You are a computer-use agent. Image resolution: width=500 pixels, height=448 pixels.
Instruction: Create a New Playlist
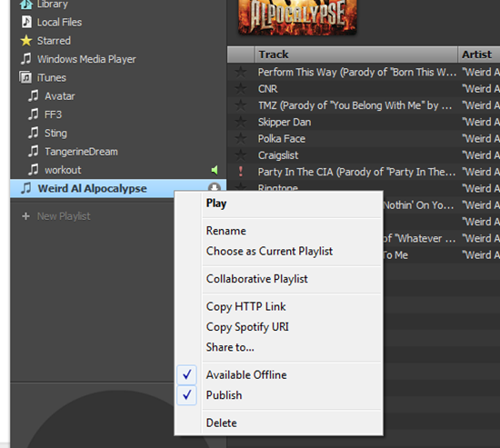(x=64, y=216)
